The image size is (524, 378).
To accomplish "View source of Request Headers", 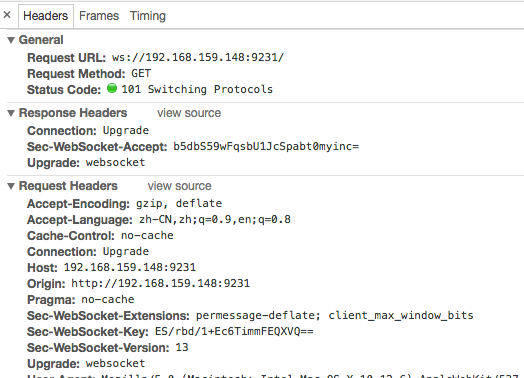I will [x=180, y=186].
